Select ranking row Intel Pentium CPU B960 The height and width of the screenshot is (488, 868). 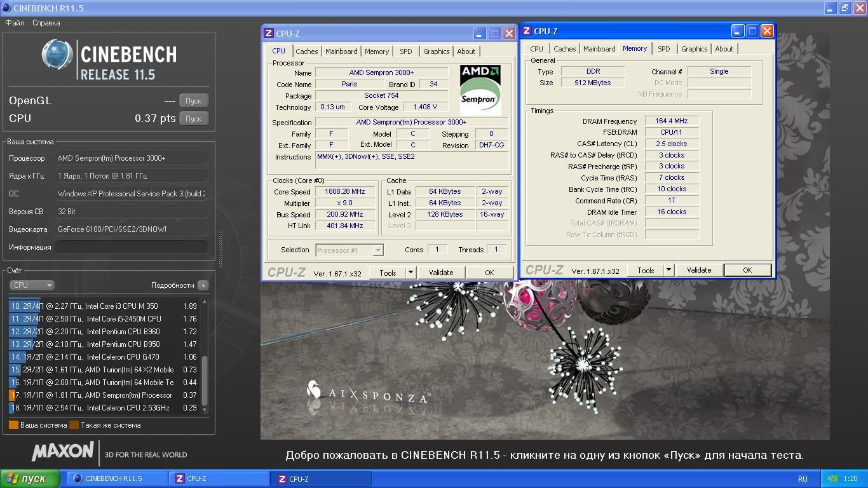coord(104,332)
